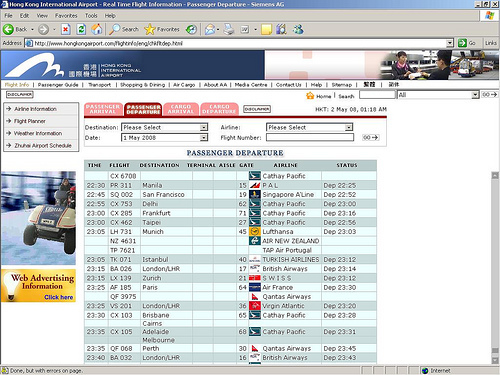Viewport: 500px width, 375px height.
Task: Click the Research icon in toolbar
Action: 282,29
